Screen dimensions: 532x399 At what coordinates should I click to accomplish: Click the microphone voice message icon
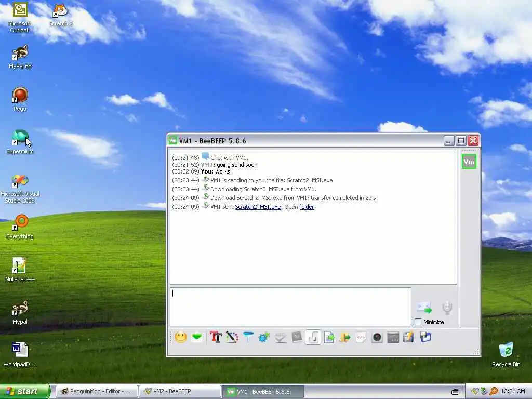(447, 308)
